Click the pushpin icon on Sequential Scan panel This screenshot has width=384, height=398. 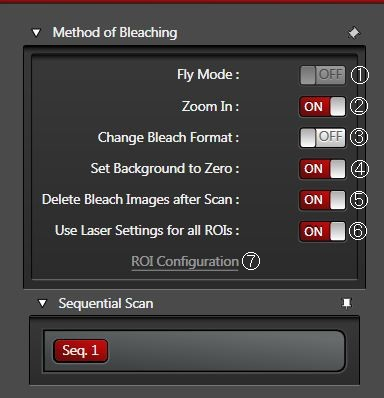coord(347,304)
